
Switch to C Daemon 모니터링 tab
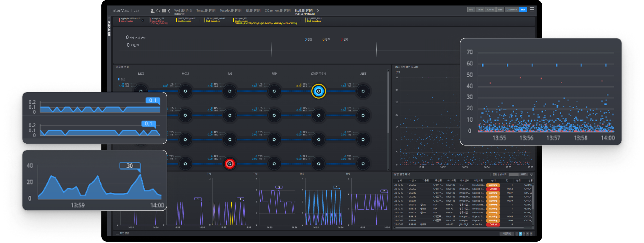[278, 11]
